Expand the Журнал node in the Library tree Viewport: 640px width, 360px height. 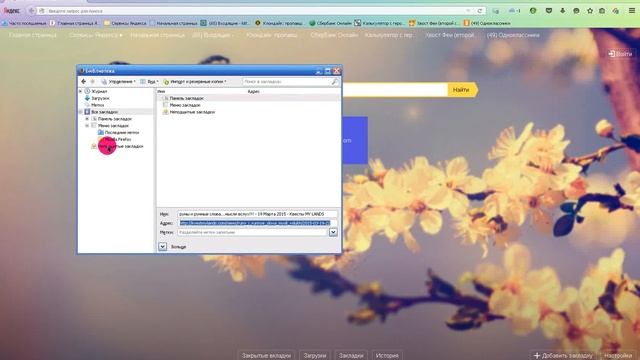(x=80, y=91)
